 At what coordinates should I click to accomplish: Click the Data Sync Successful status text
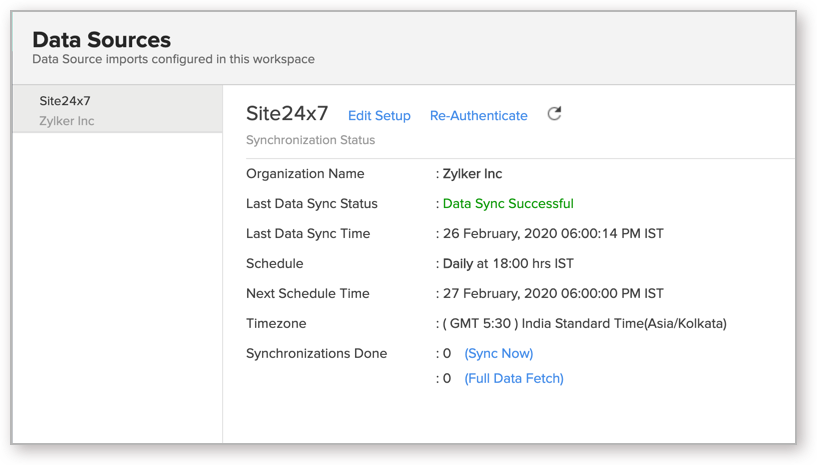tap(508, 203)
